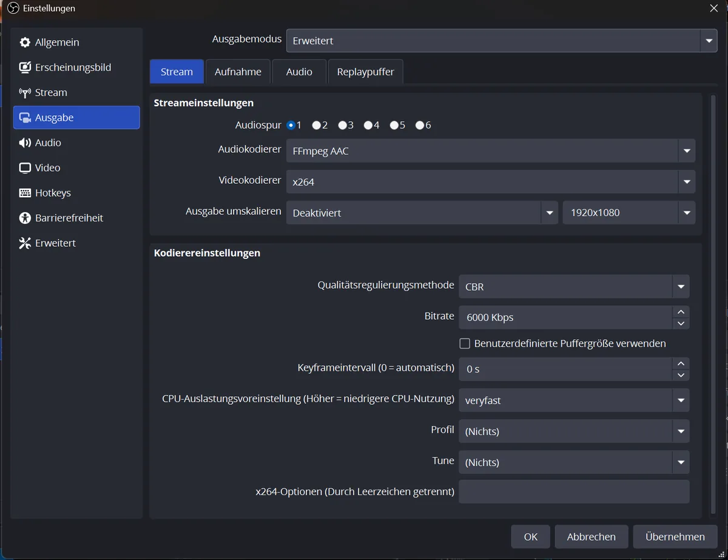
Task: Click the Hotkeys keyboard icon
Action: point(25,193)
